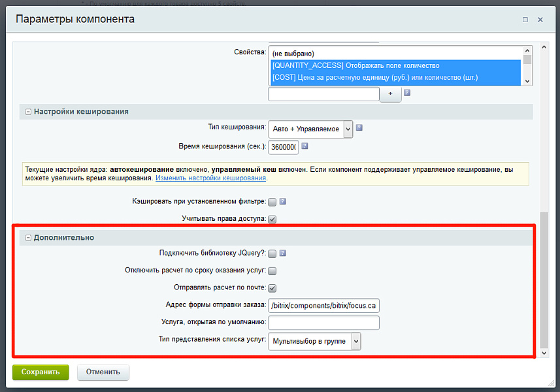Click help icon beside caching time field
The image size is (560, 392).
point(305,146)
